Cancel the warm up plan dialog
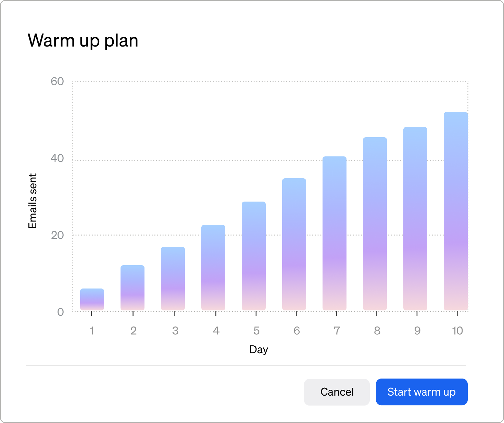The height and width of the screenshot is (423, 504). 337,392
